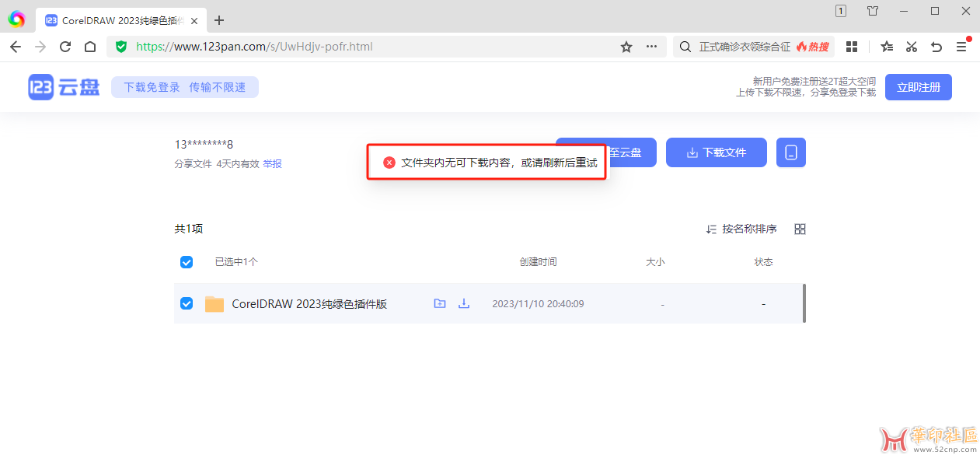The height and width of the screenshot is (455, 980).
Task: Click the 举报 report link
Action: click(x=272, y=164)
